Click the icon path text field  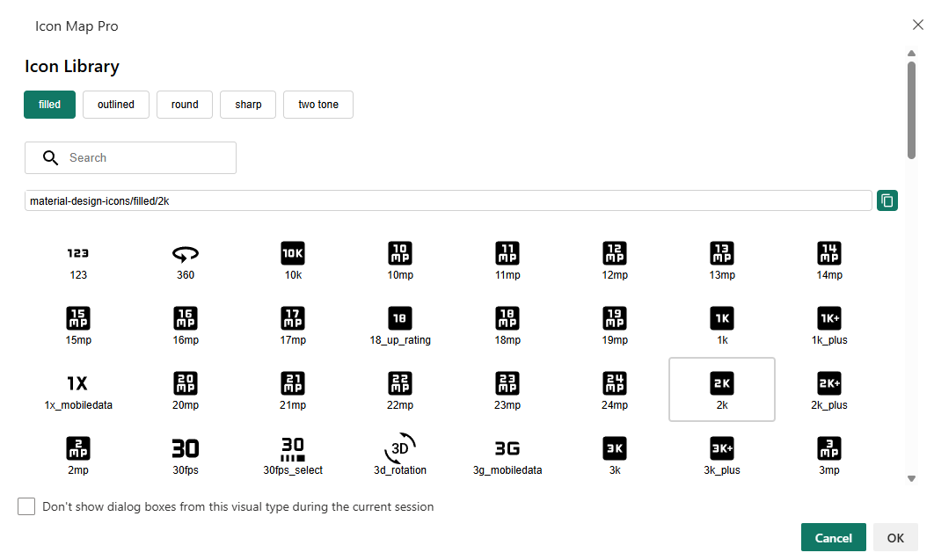pyautogui.click(x=449, y=200)
